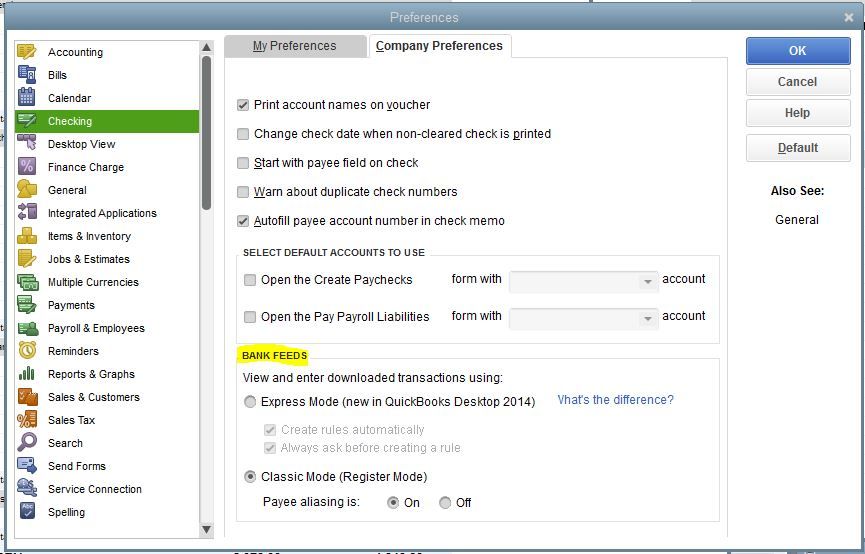Click the Cancel button
The width and height of the screenshot is (865, 554).
coord(798,82)
